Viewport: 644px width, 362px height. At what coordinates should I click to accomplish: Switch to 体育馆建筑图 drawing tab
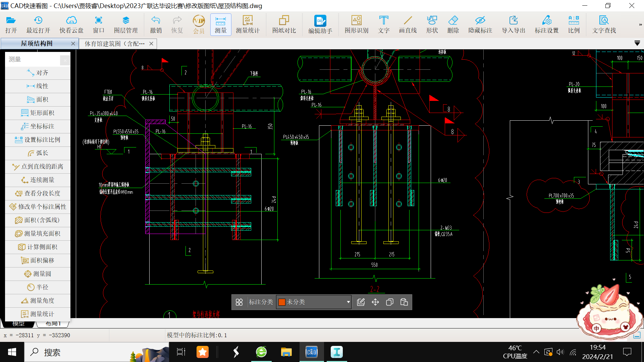tap(114, 44)
